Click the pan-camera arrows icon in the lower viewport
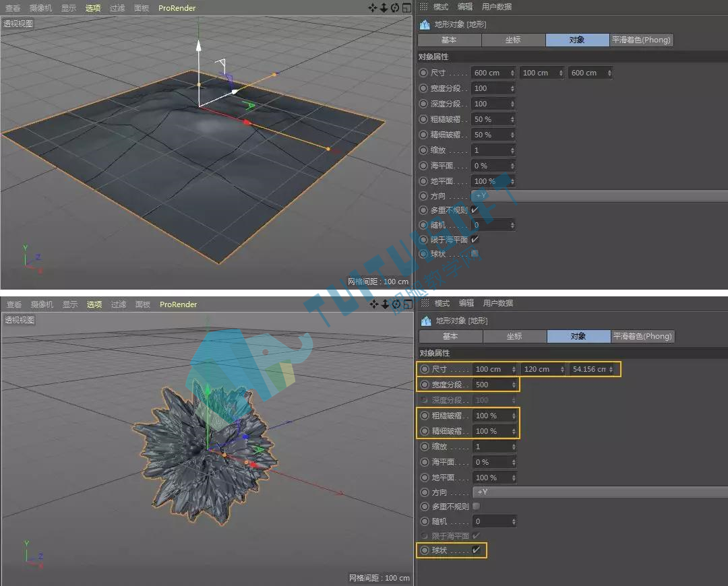728x586 pixels. (373, 304)
